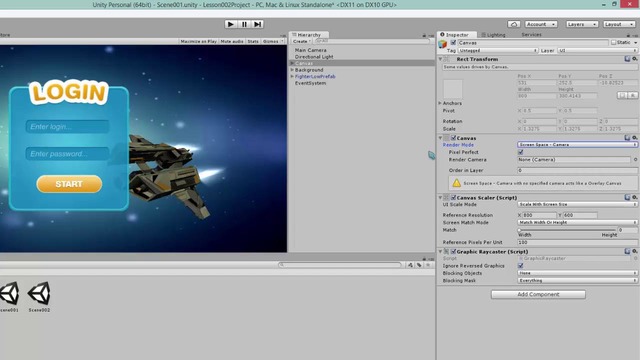Open the Layer dropdown showing UI

[x=598, y=51]
